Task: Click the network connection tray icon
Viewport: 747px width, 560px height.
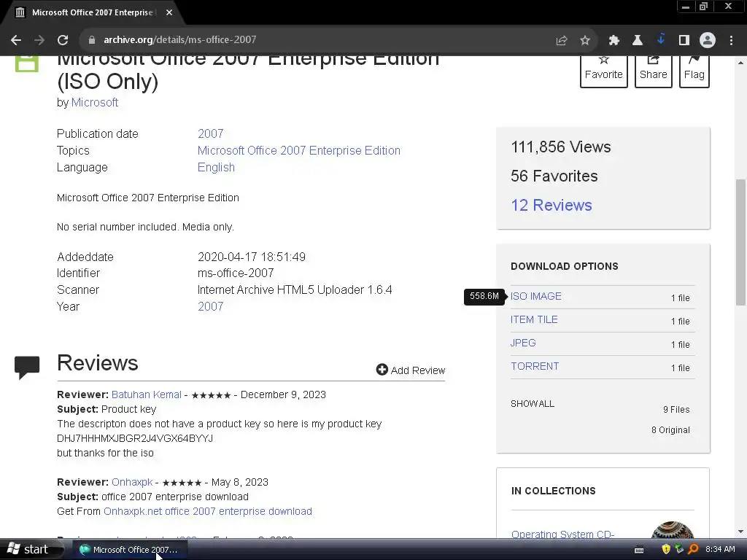Action: (x=679, y=550)
